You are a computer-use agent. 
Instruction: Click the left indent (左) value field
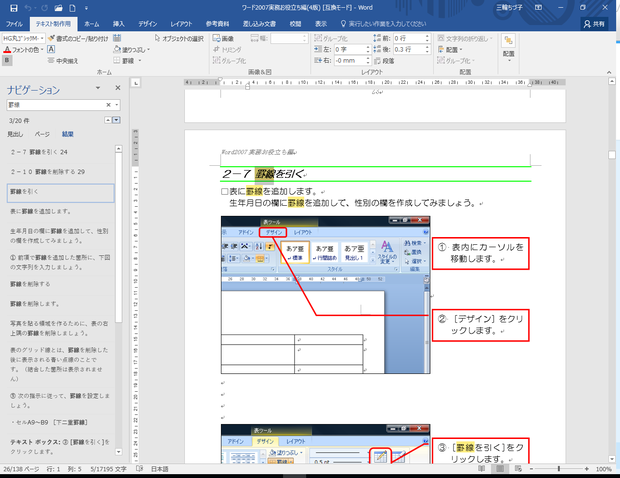pyautogui.click(x=349, y=50)
